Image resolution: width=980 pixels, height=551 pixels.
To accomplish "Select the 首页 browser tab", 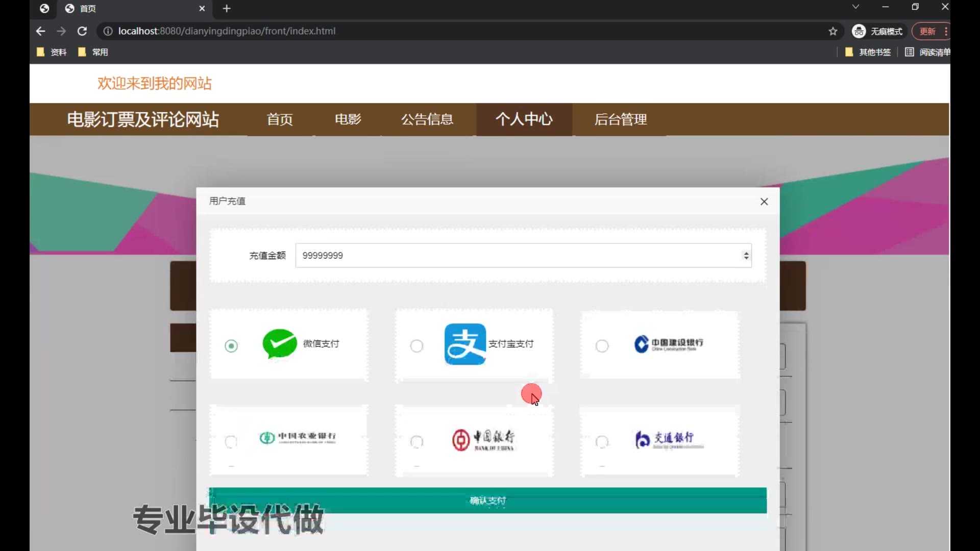I will tap(135, 9).
